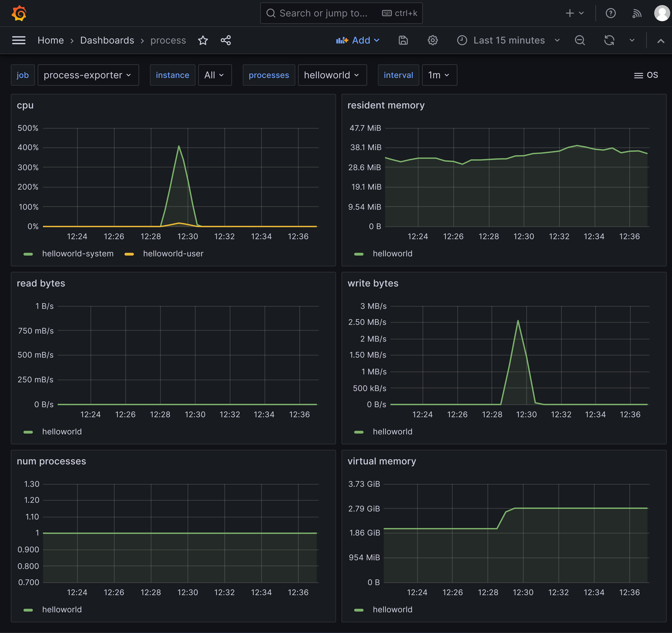Image resolution: width=672 pixels, height=633 pixels.
Task: Star the process dashboard
Action: click(x=203, y=40)
